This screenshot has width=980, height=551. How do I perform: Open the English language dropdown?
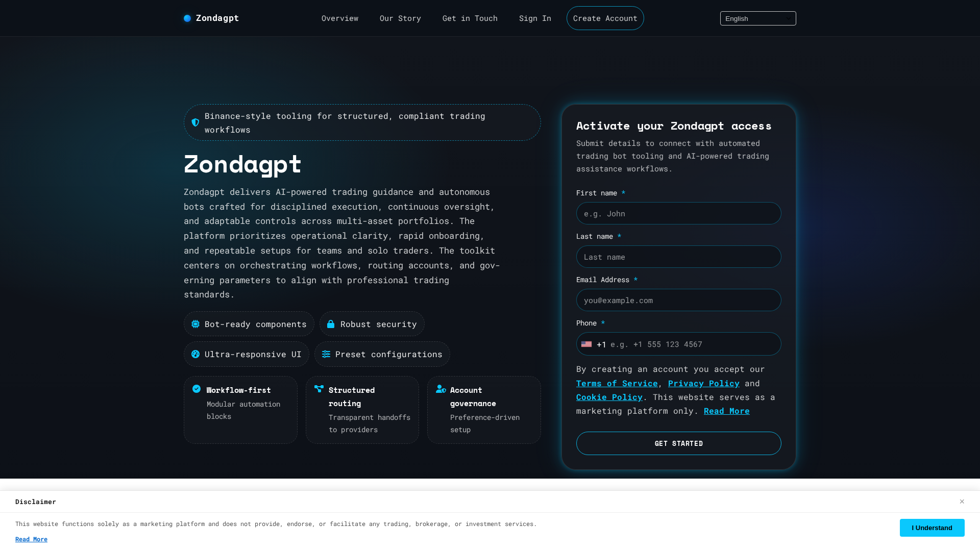758,18
